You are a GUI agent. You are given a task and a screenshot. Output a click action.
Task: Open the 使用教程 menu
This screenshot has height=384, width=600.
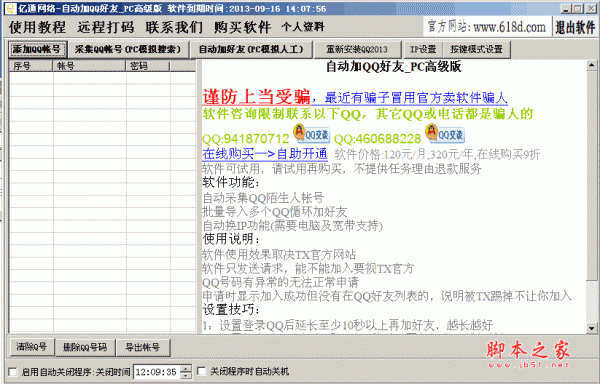tap(38, 27)
